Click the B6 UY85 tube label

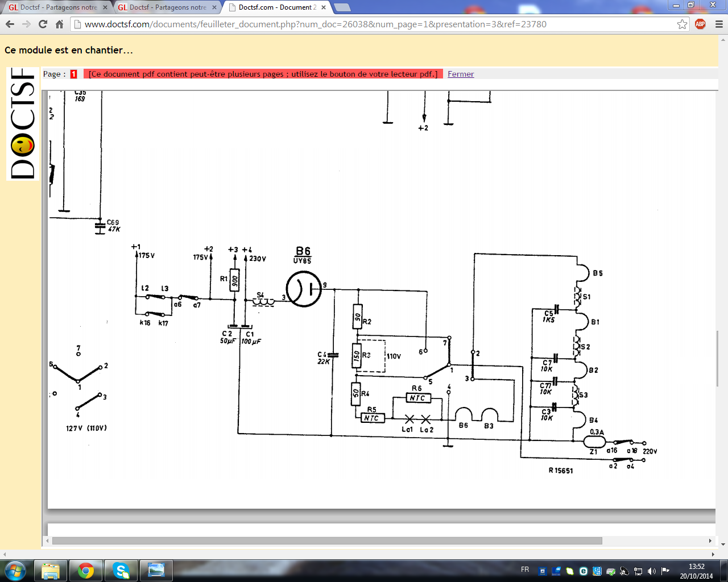(x=303, y=255)
